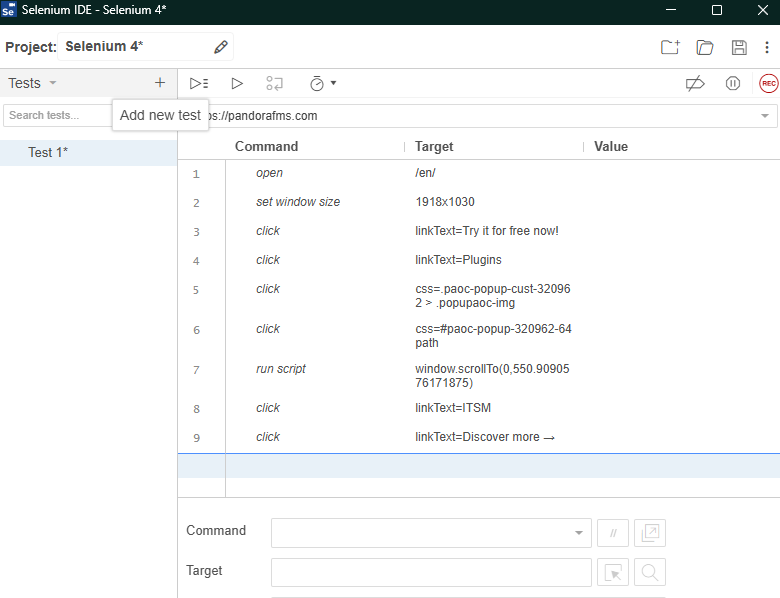780x598 pixels.
Task: Click the 1918x1030 target cell
Action: point(445,202)
